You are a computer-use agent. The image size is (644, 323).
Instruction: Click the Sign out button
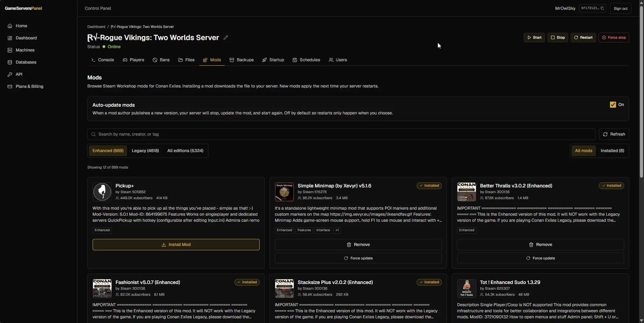(620, 8)
